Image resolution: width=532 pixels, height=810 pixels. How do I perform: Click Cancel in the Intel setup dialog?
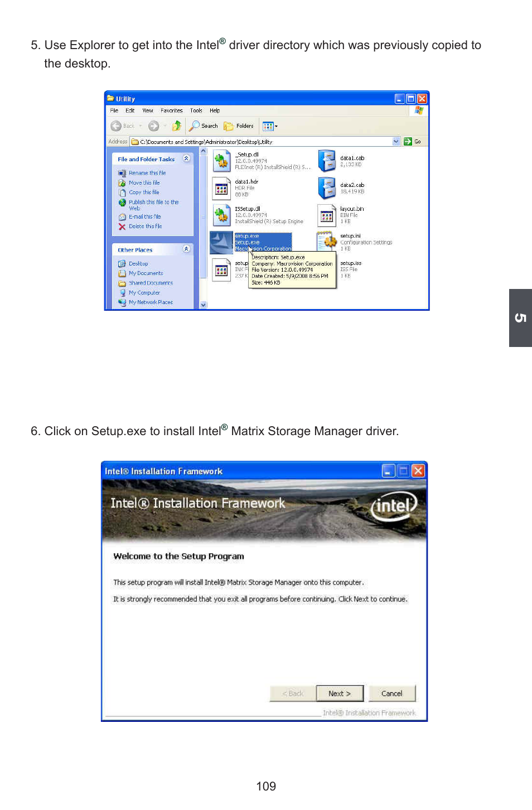tap(392, 693)
